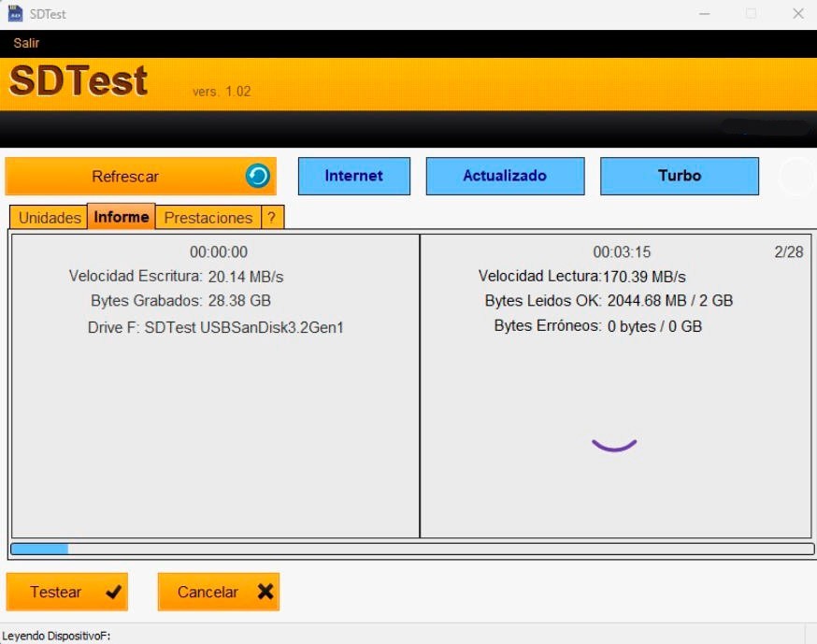Click the X icon inside the Cancelar button
This screenshot has width=817, height=644.
click(264, 591)
